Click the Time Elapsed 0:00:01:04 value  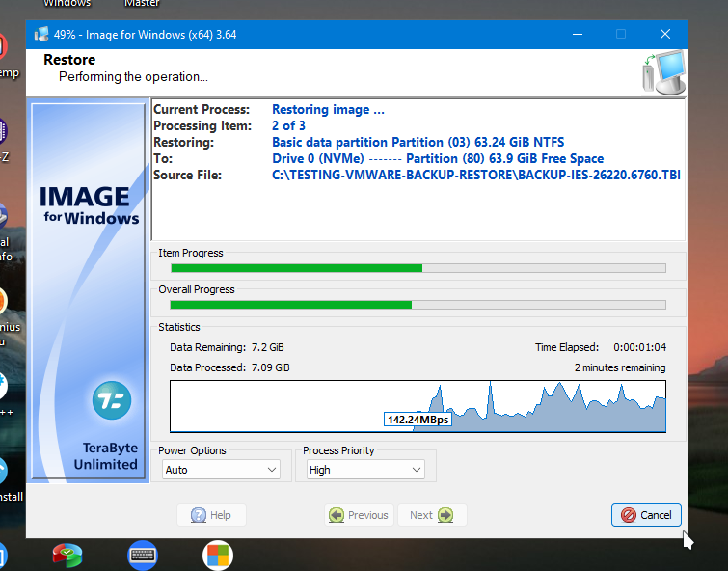click(640, 347)
